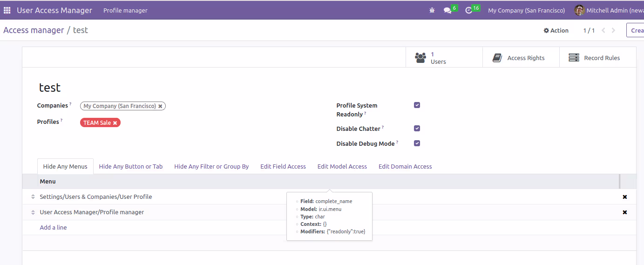The image size is (644, 265).
Task: Click the conversations badge number 6
Action: (x=454, y=8)
